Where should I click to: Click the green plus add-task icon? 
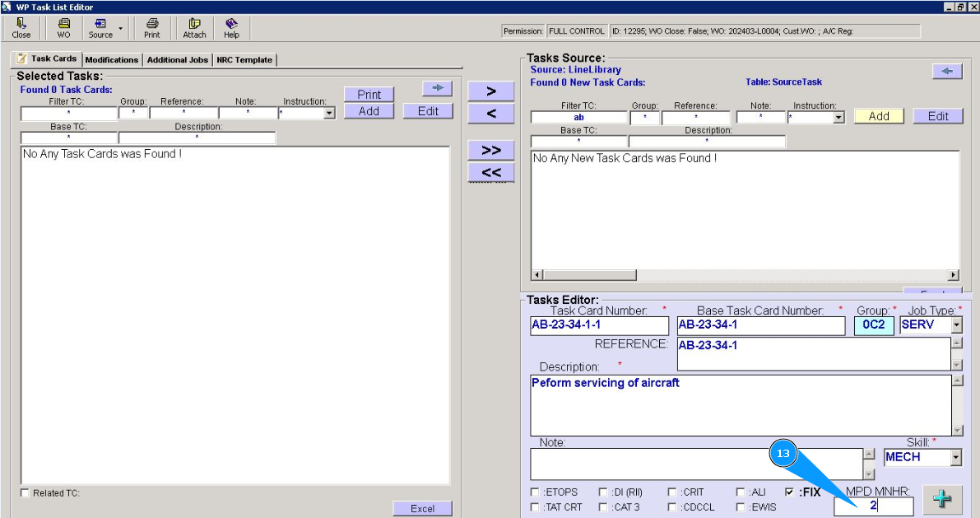[941, 500]
